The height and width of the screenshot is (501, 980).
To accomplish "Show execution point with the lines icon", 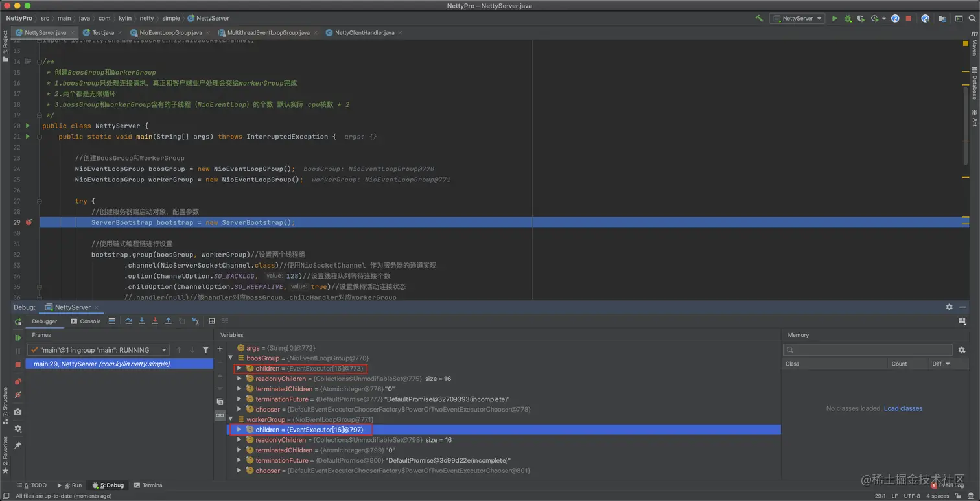I will click(112, 321).
